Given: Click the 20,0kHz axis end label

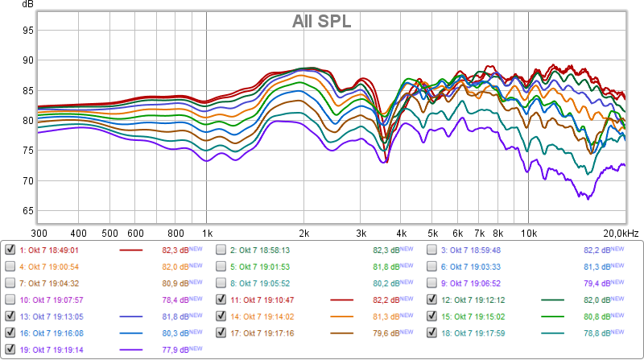Looking at the screenshot, I should tap(620, 233).
